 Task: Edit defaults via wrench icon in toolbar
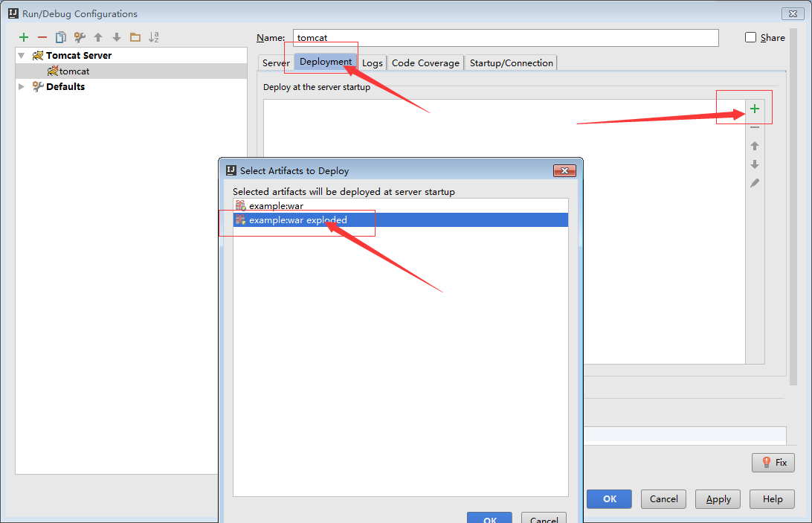pos(80,37)
